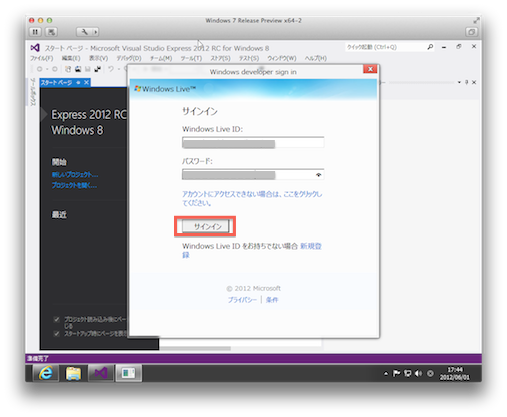
Task: Open the 表示(V) menu
Action: coord(98,58)
